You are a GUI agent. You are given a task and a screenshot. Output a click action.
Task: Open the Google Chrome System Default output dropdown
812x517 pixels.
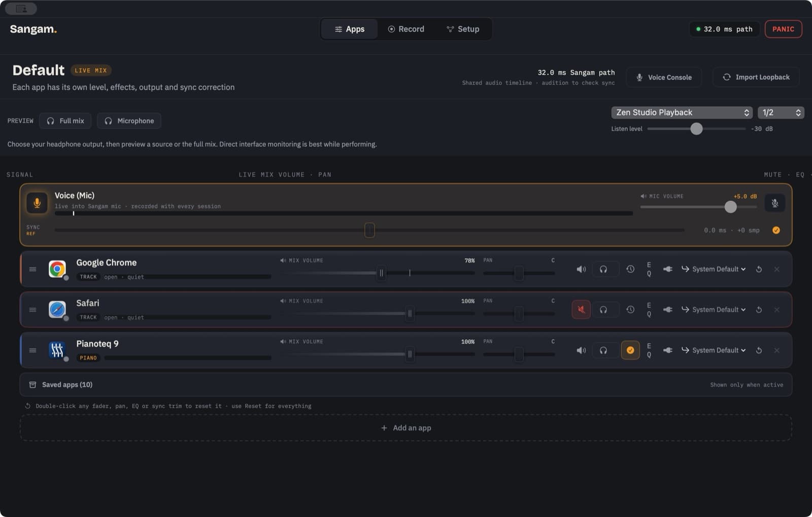click(714, 269)
